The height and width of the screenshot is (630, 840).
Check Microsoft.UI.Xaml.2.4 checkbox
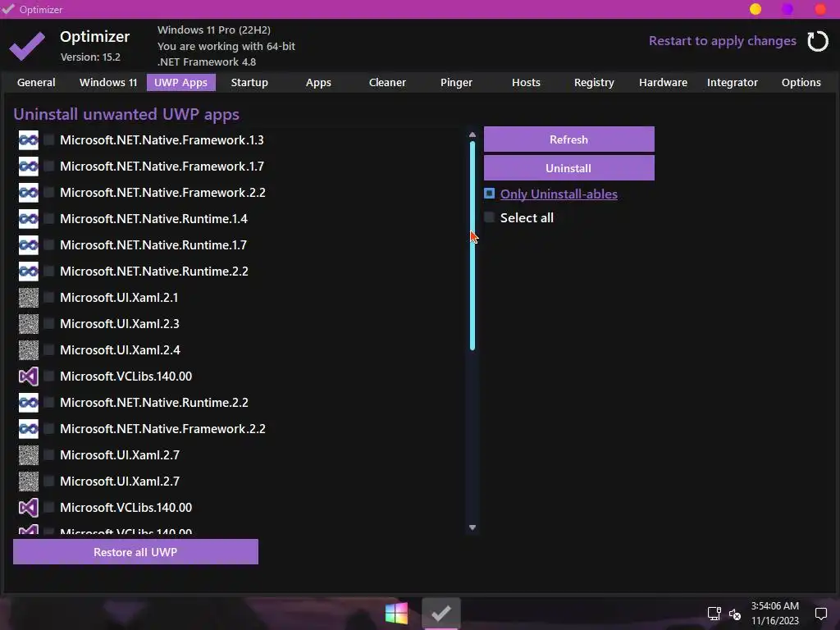click(48, 349)
